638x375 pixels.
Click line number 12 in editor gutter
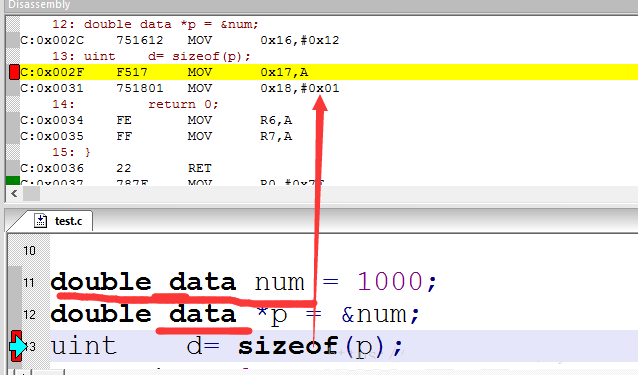(x=29, y=314)
